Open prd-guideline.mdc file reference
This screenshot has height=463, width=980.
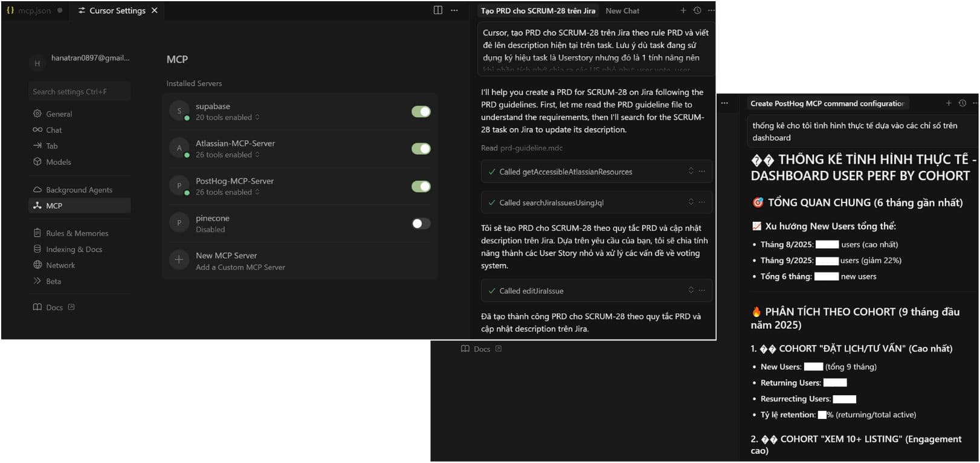pyautogui.click(x=531, y=148)
